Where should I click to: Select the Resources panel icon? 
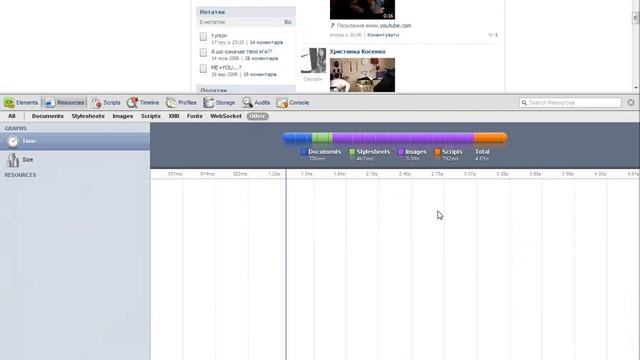pos(49,103)
